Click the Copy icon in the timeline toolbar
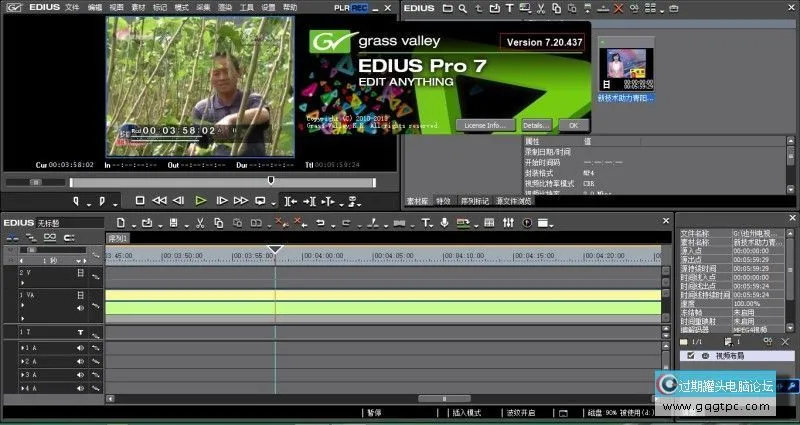Viewport: 800px width, 425px height. (219, 223)
